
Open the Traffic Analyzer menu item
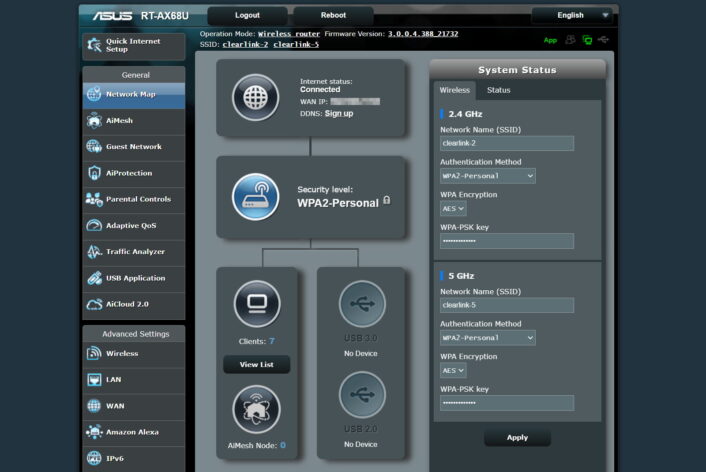[134, 252]
